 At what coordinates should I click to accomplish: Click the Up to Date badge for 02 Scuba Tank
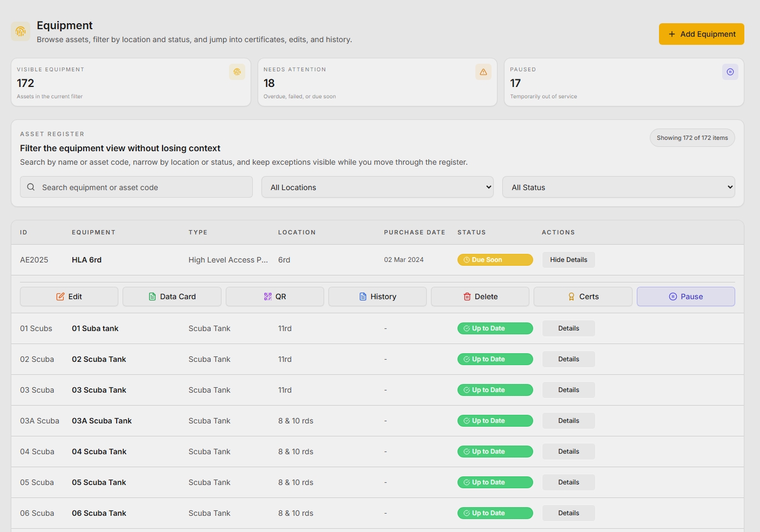[495, 359]
